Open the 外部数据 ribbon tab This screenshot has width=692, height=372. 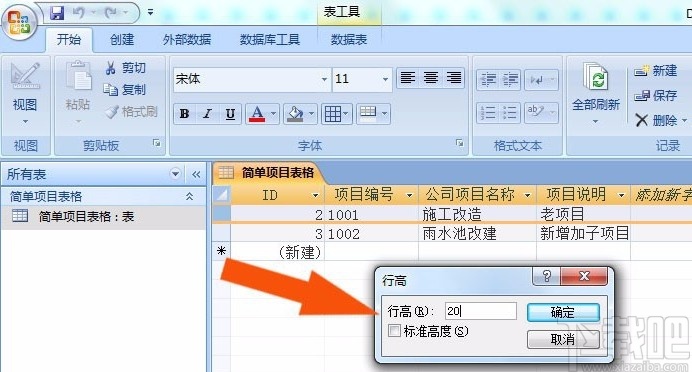click(187, 40)
